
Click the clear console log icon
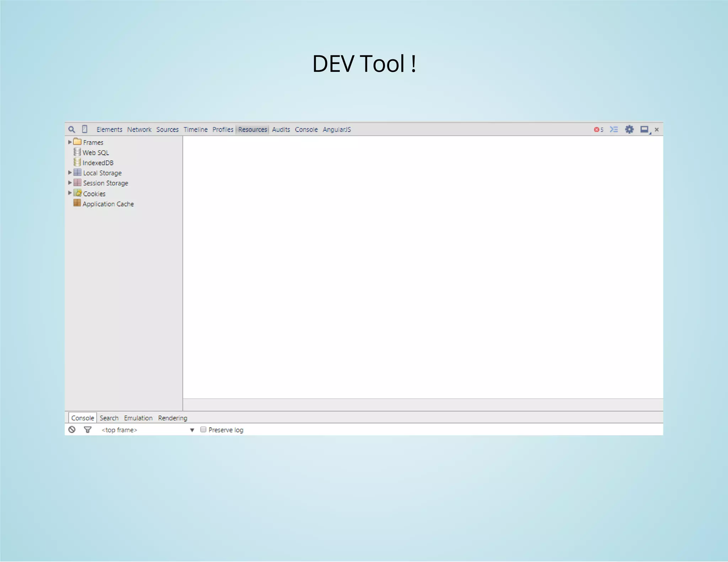[x=72, y=429]
